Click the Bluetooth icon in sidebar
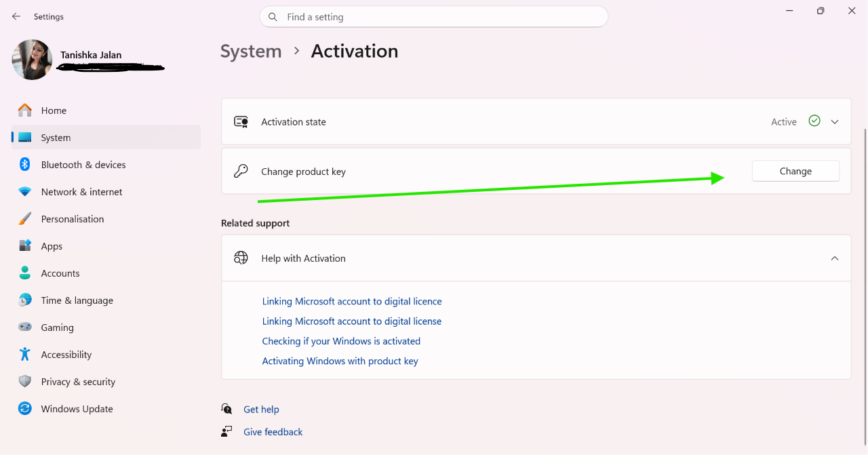Viewport: 868px width, 455px height. pos(25,165)
